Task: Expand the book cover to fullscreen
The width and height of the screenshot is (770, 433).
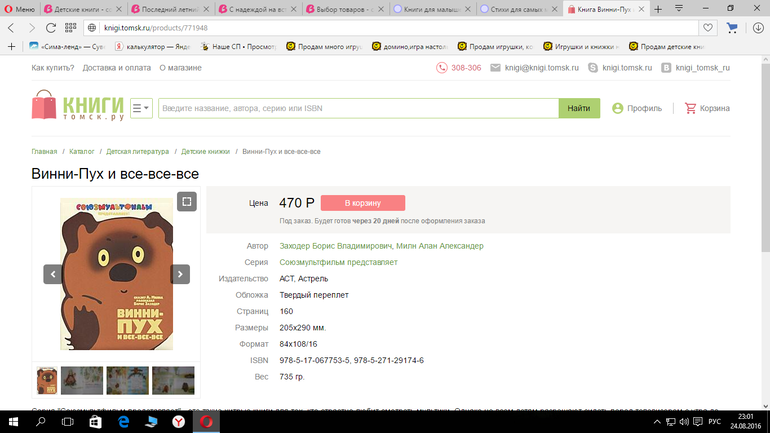Action: (x=186, y=202)
